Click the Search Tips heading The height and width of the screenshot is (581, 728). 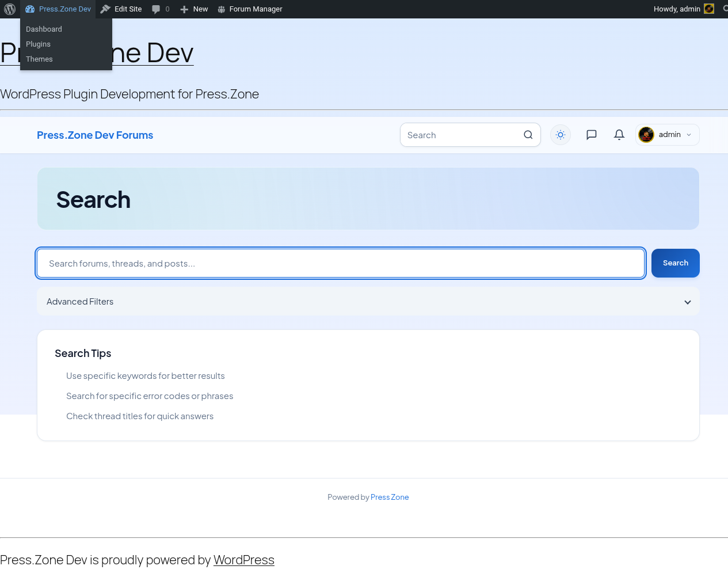(x=83, y=354)
